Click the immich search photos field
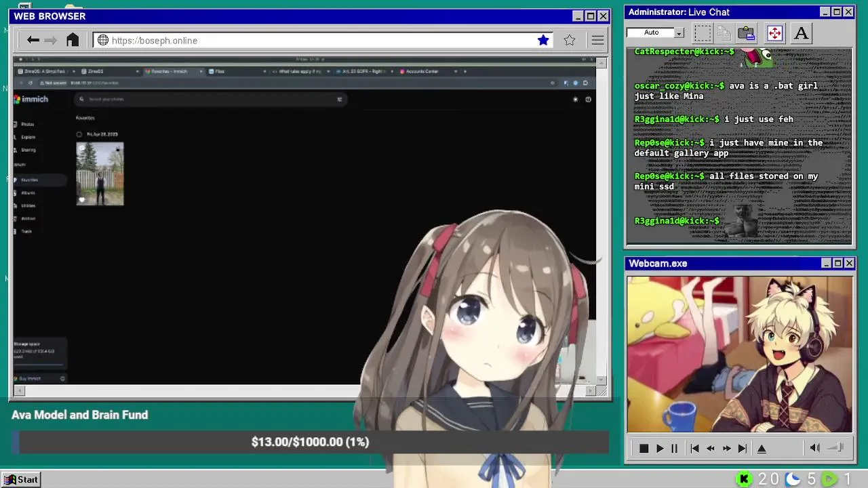The width and height of the screenshot is (868, 488). 210,99
